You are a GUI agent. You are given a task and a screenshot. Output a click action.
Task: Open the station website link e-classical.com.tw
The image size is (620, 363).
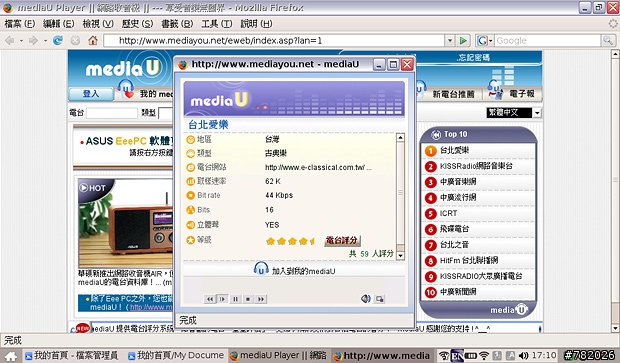point(318,168)
